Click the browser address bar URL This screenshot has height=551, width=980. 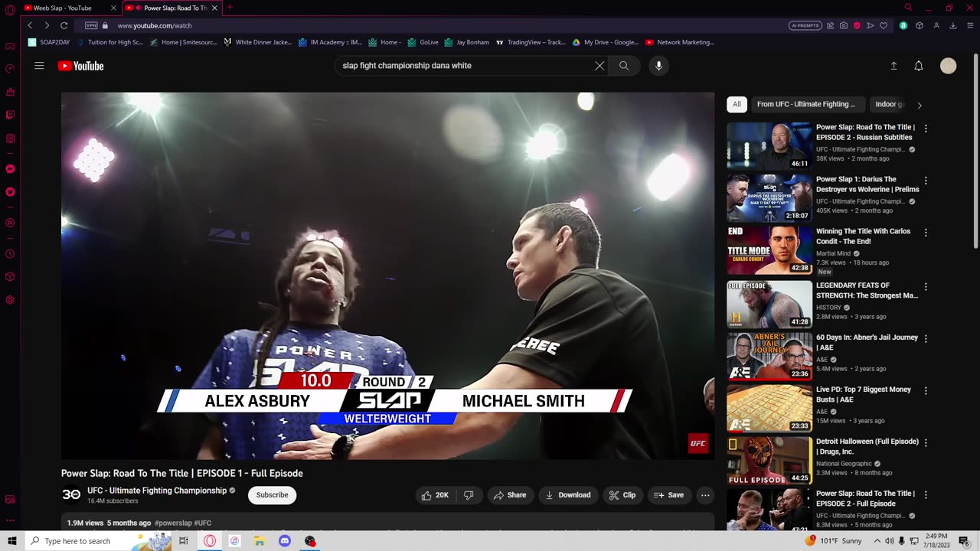(x=155, y=25)
